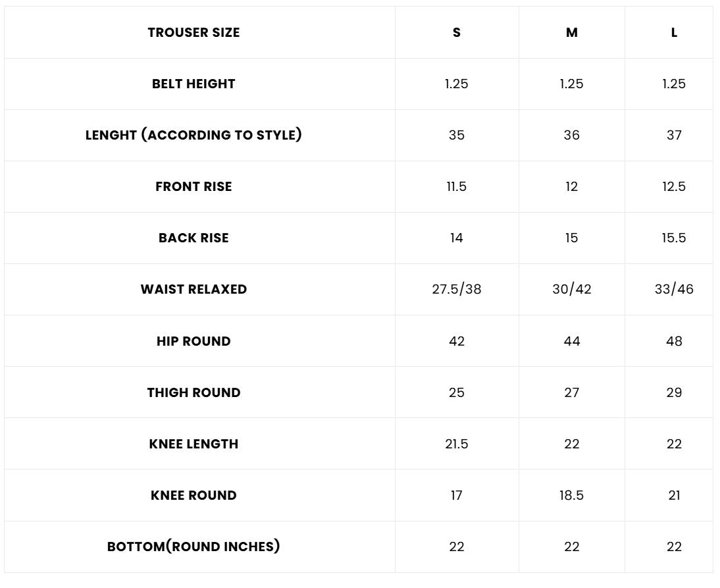Image resolution: width=720 pixels, height=588 pixels.
Task: Click the 11.5 front rise value
Action: (x=457, y=186)
